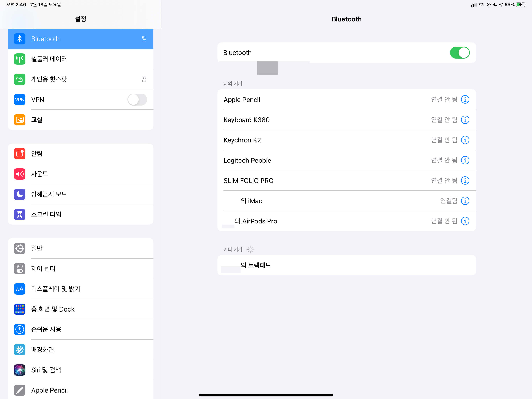Go to 디스플레이 및 밝기 settings
This screenshot has height=399, width=532.
coord(81,289)
